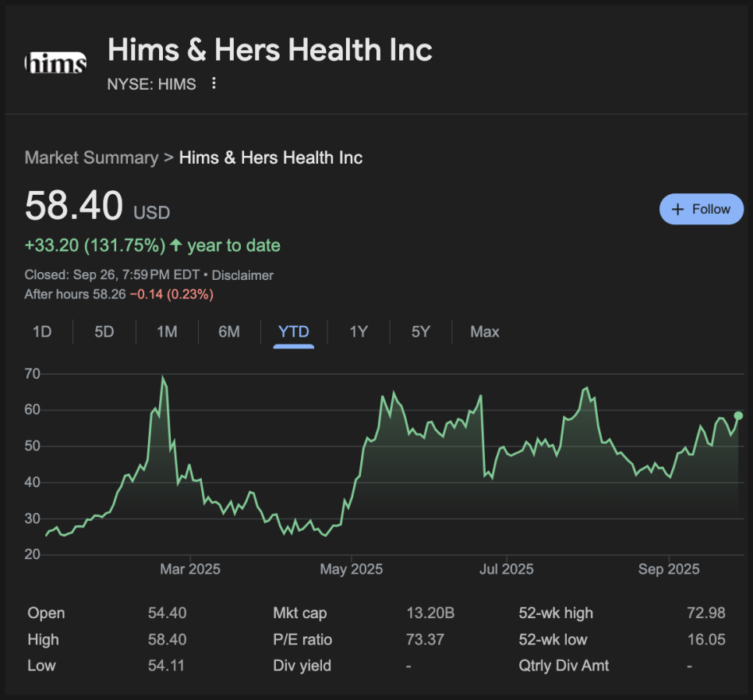The image size is (753, 700).
Task: Click the Qtrly Div Amt label
Action: tap(564, 666)
